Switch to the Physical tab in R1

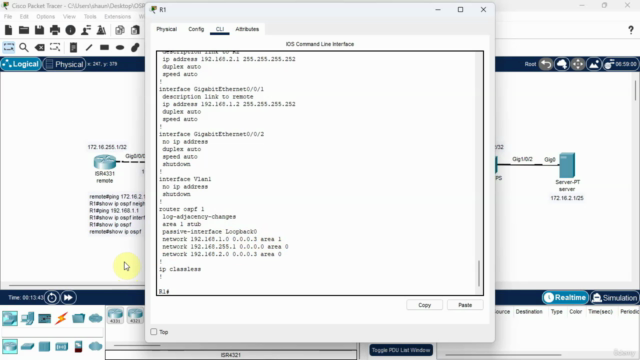coord(167,29)
